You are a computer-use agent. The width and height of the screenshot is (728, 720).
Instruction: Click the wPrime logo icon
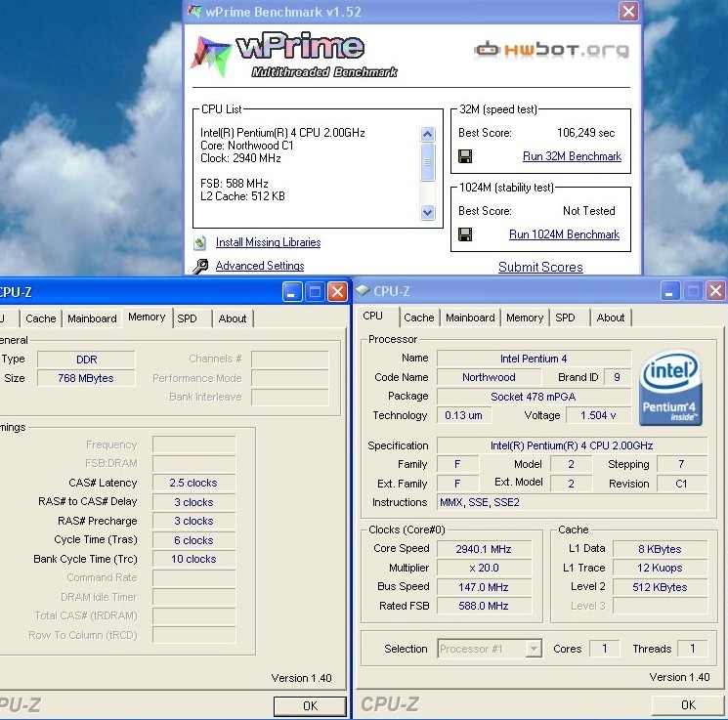click(210, 56)
